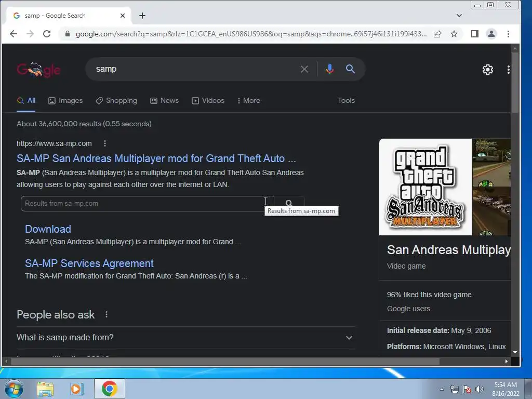The width and height of the screenshot is (532, 399).
Task: Clear the samp search query
Action: tap(304, 69)
